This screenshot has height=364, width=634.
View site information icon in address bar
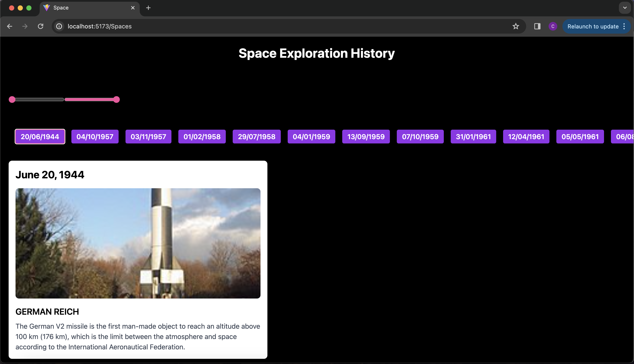[x=59, y=26]
